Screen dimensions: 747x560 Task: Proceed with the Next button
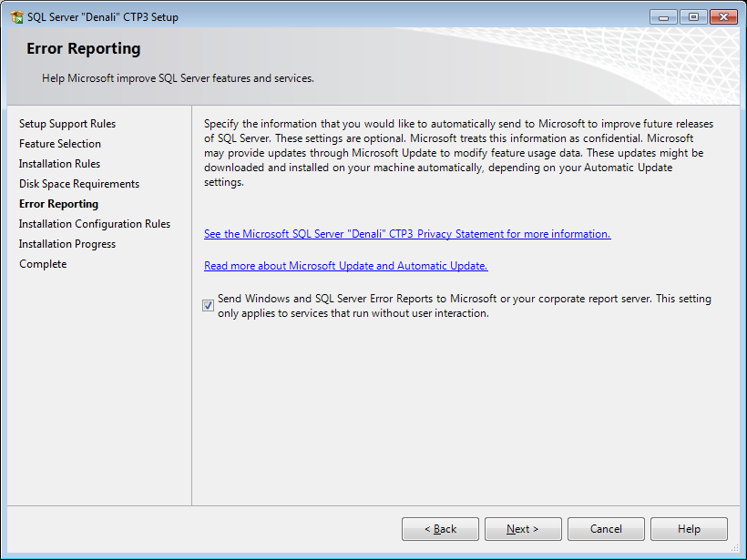pyautogui.click(x=523, y=529)
